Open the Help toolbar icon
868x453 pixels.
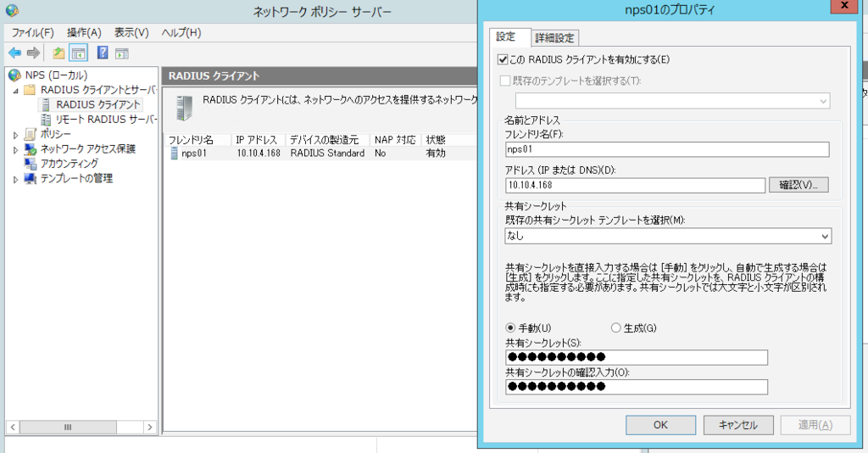click(103, 53)
